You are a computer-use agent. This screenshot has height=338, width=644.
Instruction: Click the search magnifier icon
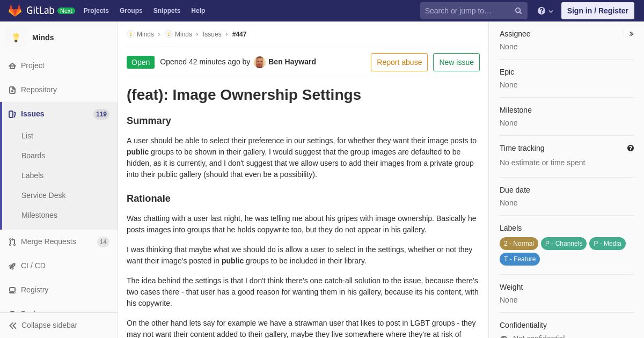[x=518, y=11]
